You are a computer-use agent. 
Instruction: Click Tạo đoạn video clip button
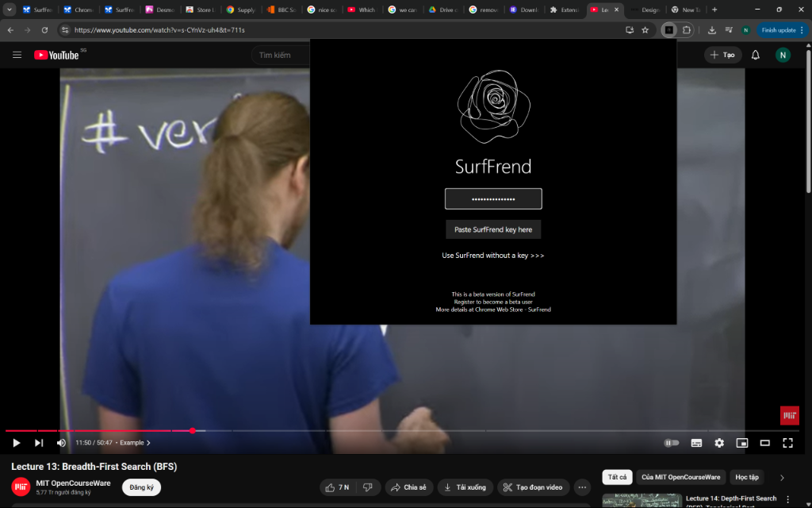click(534, 487)
